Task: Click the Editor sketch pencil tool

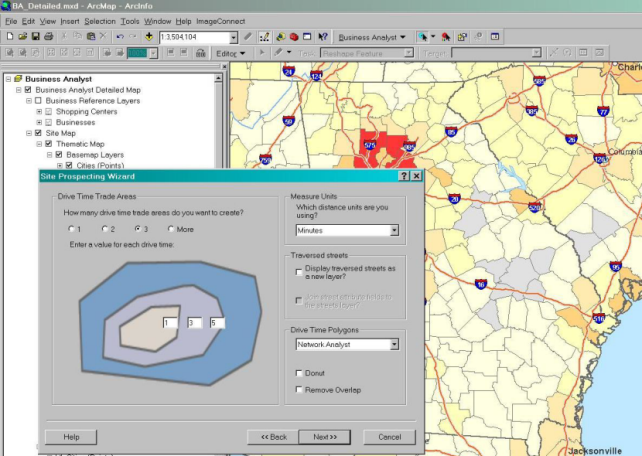Action: pos(278,53)
